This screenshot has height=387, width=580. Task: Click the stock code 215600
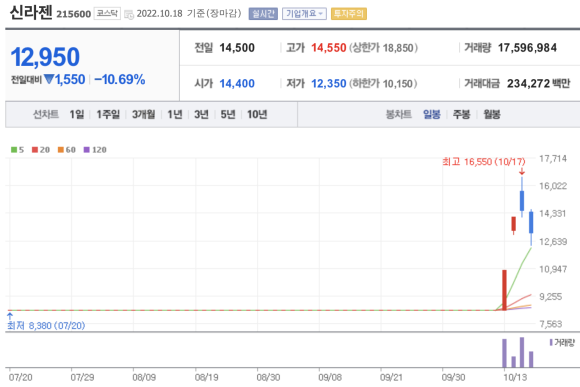click(74, 14)
